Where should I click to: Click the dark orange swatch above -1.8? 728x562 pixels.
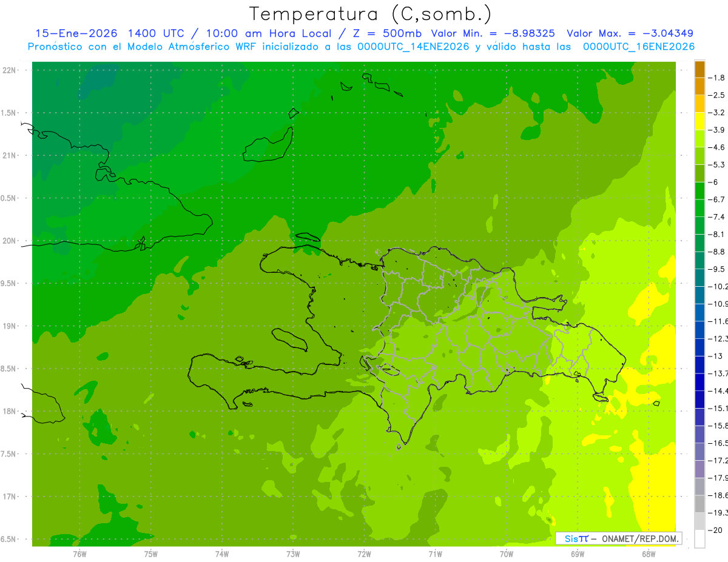[699, 69]
